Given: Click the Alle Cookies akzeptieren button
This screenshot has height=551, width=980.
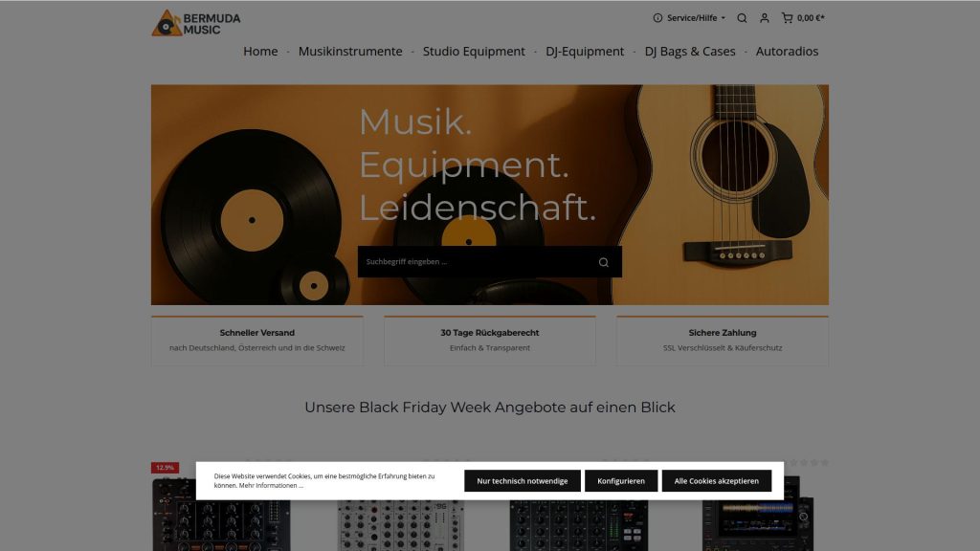Looking at the screenshot, I should pos(717,480).
